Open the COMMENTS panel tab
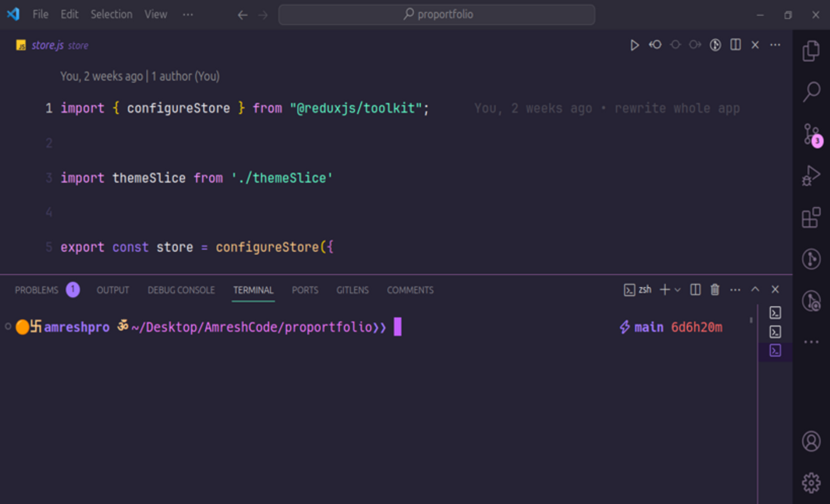Image resolution: width=830 pixels, height=504 pixels. point(410,290)
